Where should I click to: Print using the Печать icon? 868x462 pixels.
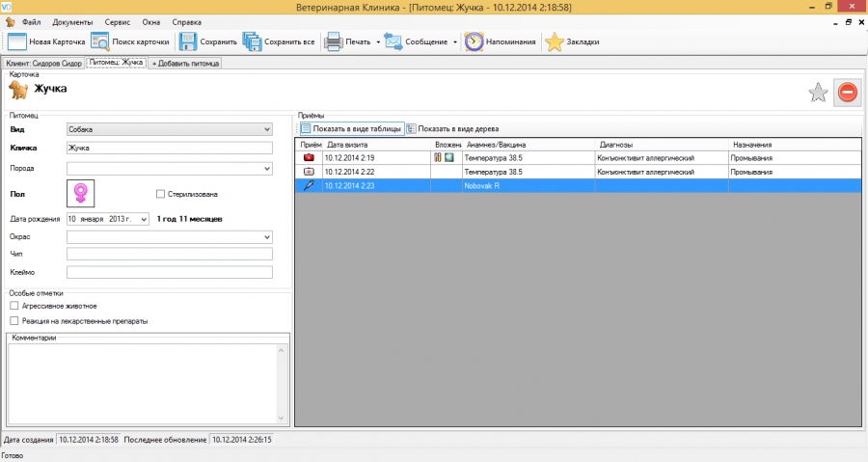[x=334, y=42]
